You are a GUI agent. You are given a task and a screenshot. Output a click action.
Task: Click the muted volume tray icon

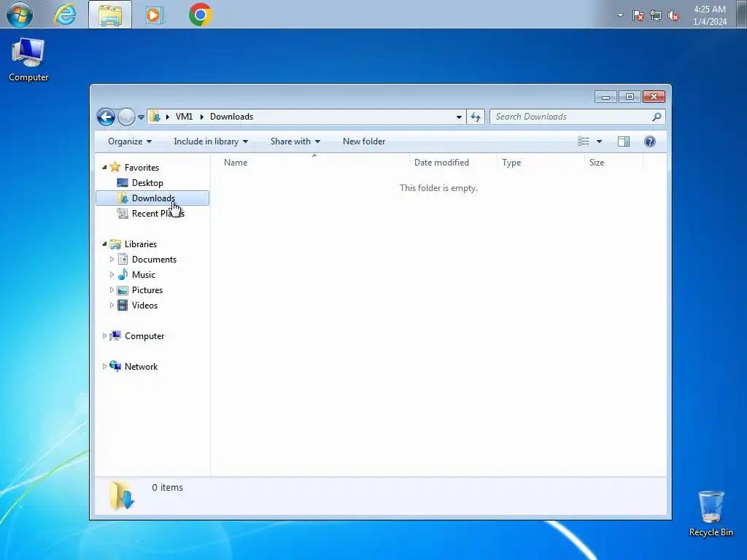tap(673, 16)
